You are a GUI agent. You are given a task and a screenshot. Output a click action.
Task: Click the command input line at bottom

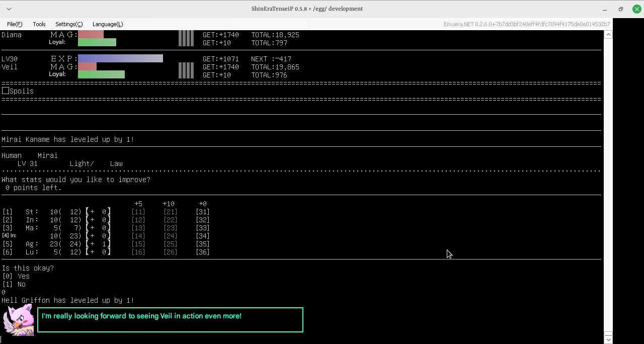tap(301, 339)
